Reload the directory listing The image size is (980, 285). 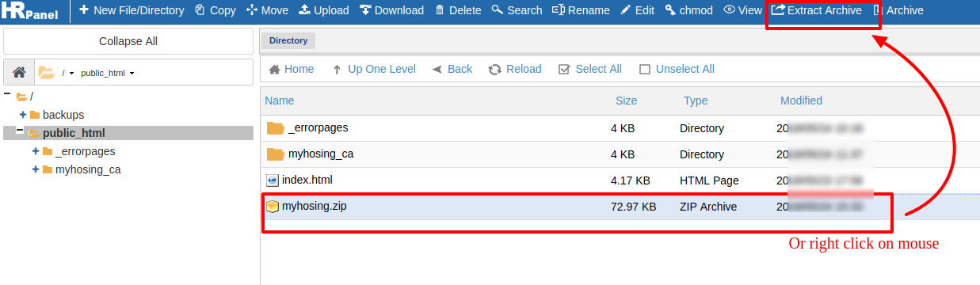515,69
